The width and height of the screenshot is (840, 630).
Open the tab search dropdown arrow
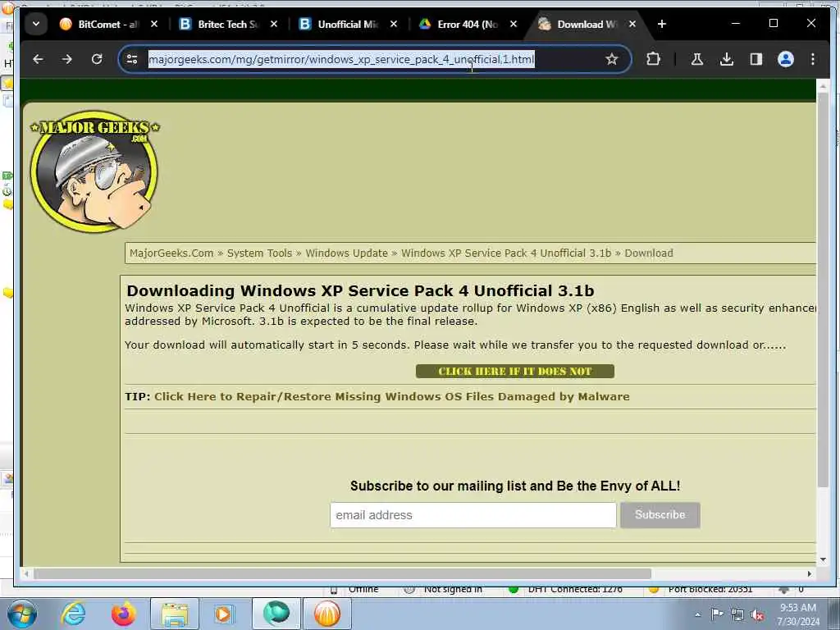[36, 24]
